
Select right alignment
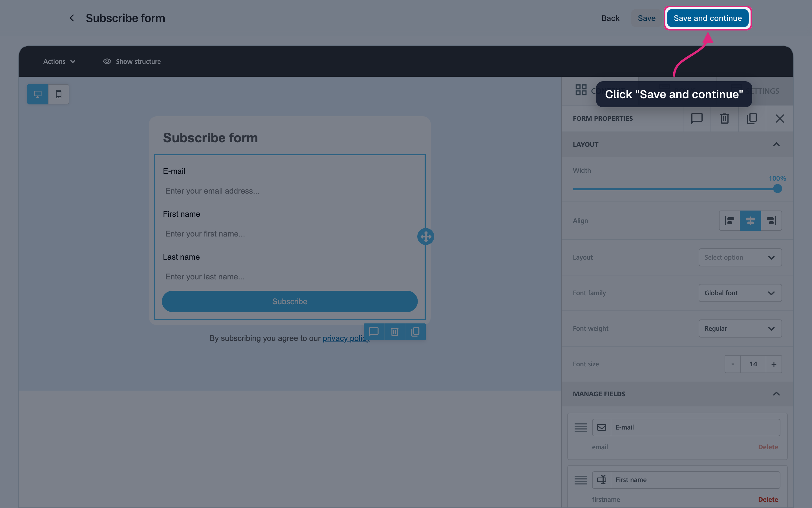[x=771, y=221]
